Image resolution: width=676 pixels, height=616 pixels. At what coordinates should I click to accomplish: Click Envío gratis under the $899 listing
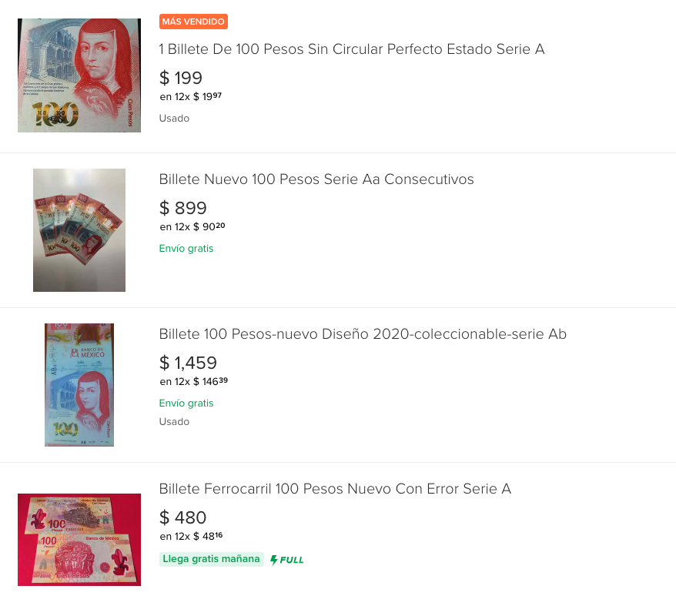point(186,249)
